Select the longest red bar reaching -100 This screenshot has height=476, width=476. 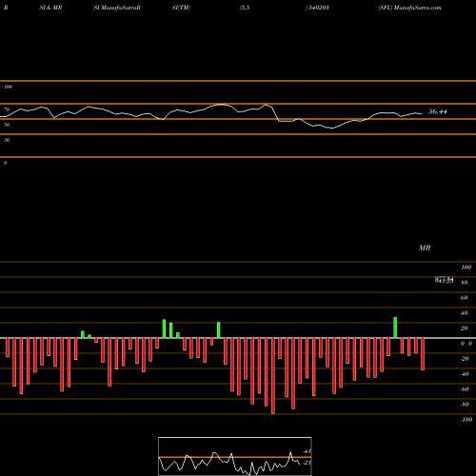point(273,376)
